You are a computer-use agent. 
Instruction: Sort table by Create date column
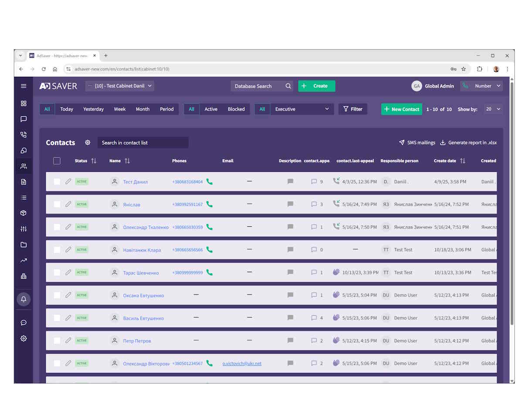tap(463, 161)
